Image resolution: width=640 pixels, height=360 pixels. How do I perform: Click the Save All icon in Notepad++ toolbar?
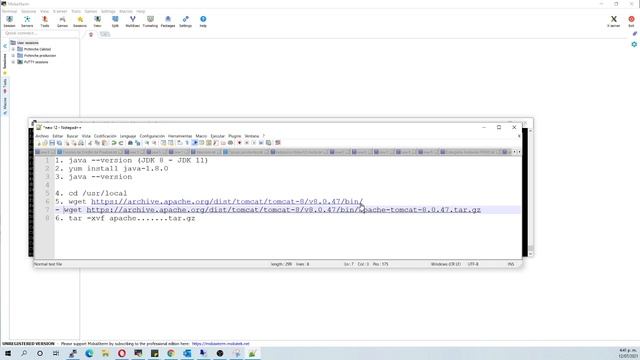[60, 143]
